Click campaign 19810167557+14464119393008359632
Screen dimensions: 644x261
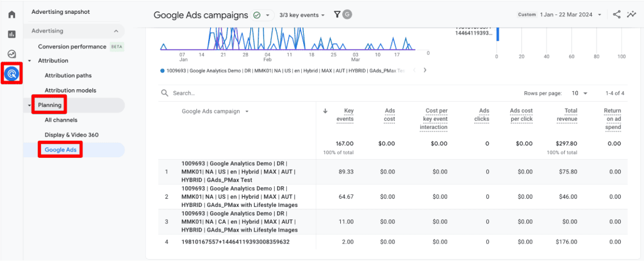[x=235, y=242]
